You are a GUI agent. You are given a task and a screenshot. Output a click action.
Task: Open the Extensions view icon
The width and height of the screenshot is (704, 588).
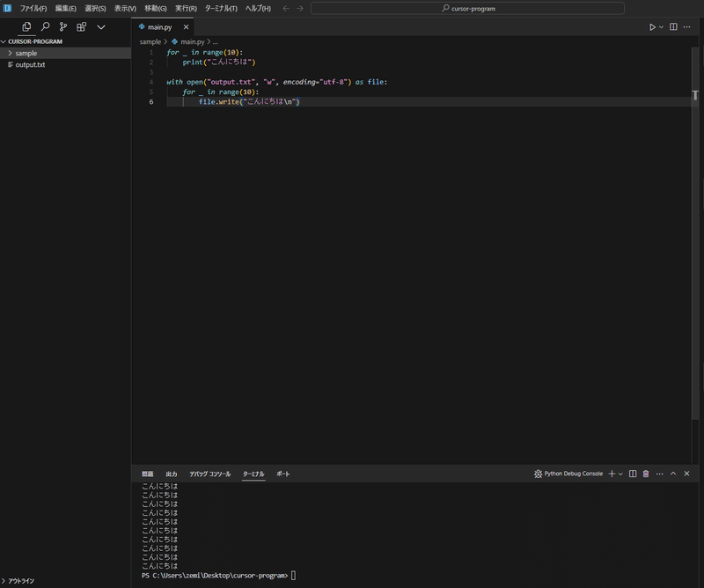pyautogui.click(x=81, y=27)
